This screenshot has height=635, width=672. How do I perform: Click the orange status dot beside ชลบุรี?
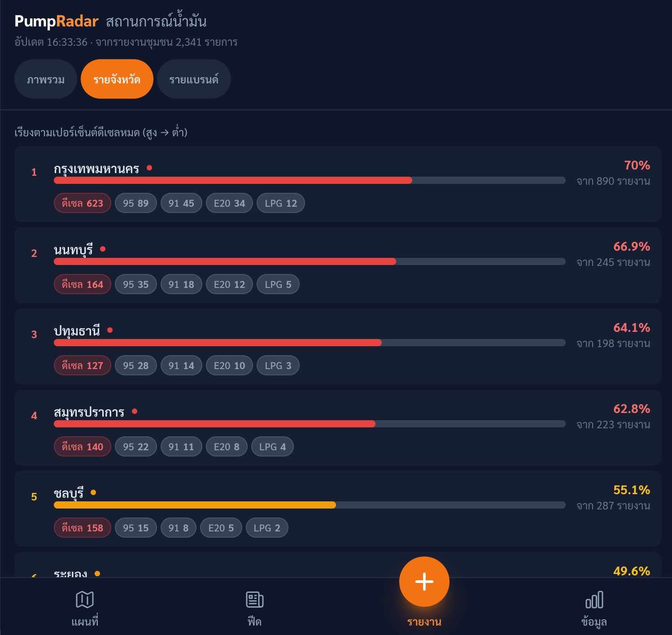[x=93, y=492]
